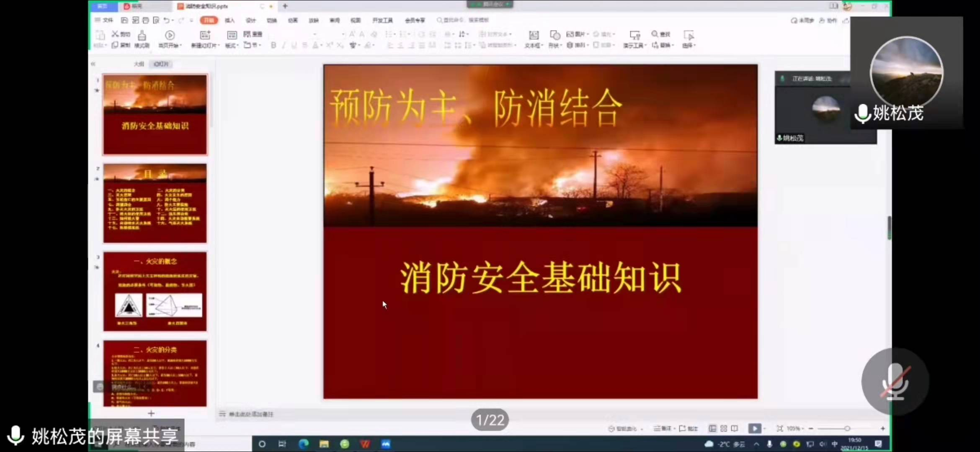Toggle bold formatting
Screen dimensions: 980x452
click(273, 45)
